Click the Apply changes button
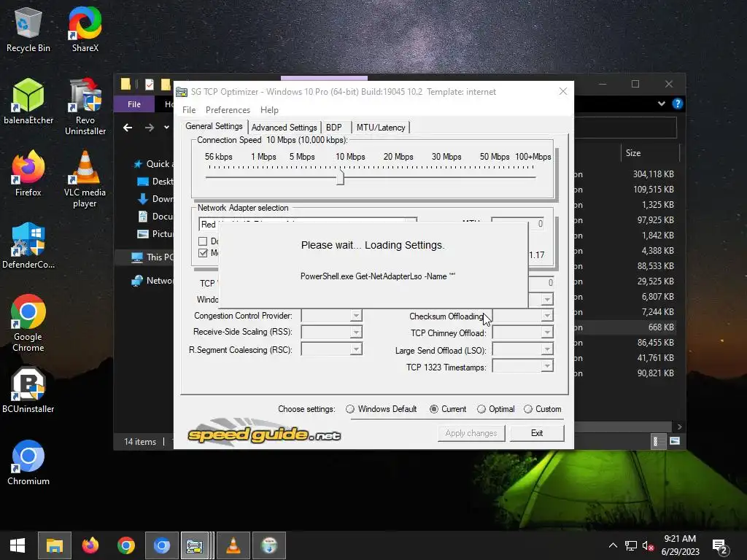This screenshot has height=560, width=747. click(x=471, y=433)
